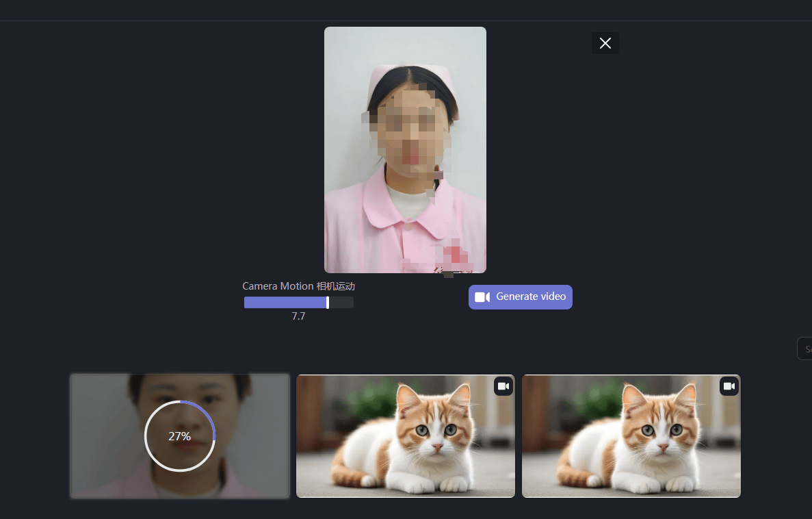Click the white Camera Motion slider handle

coord(328,303)
